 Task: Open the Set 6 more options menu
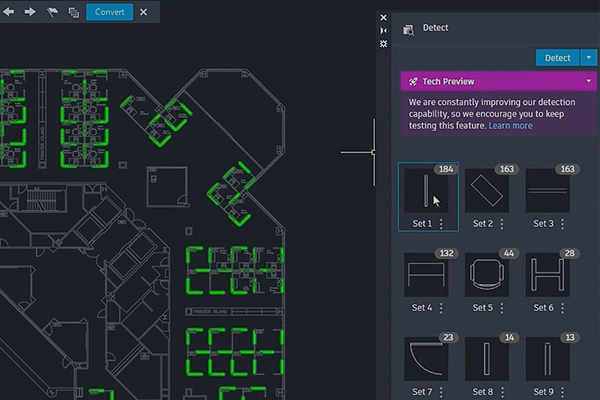tap(563, 308)
